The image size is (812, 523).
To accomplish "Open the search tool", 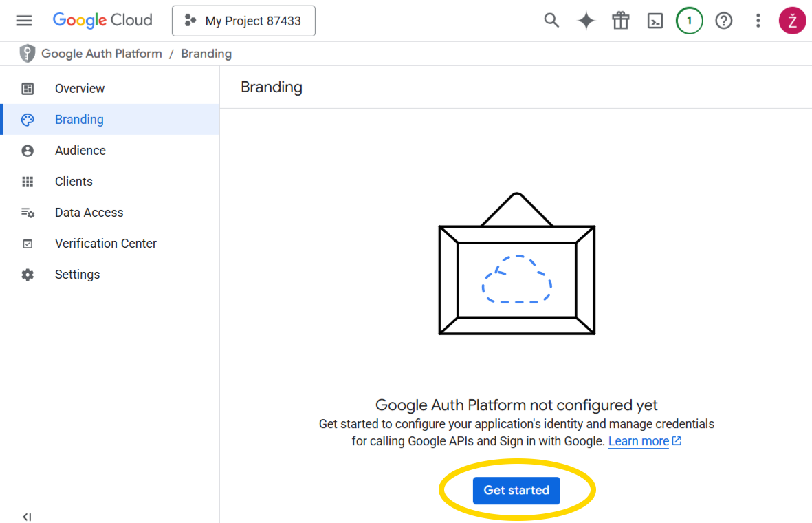I will click(x=551, y=21).
